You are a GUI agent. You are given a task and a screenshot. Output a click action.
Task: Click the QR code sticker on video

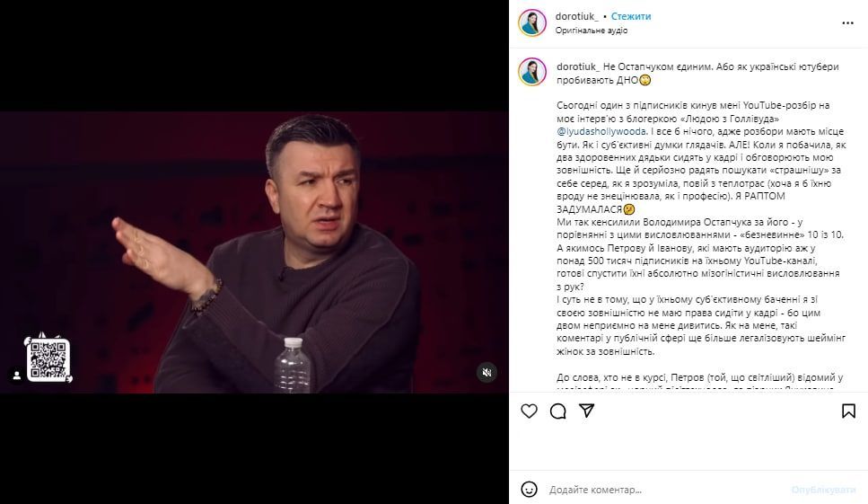tap(48, 358)
